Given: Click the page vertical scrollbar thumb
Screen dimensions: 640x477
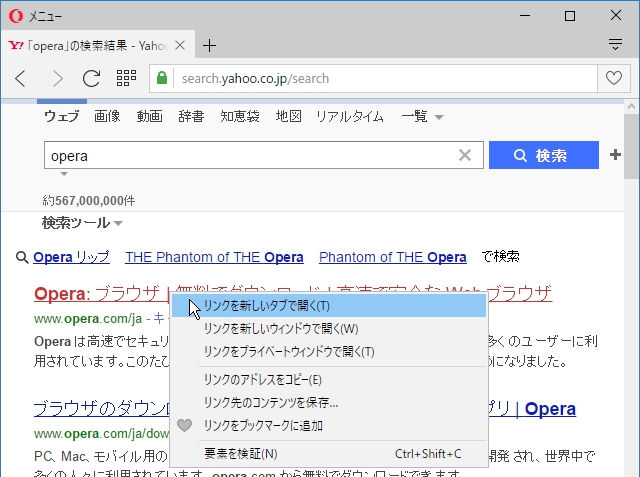Looking at the screenshot, I should [x=631, y=146].
